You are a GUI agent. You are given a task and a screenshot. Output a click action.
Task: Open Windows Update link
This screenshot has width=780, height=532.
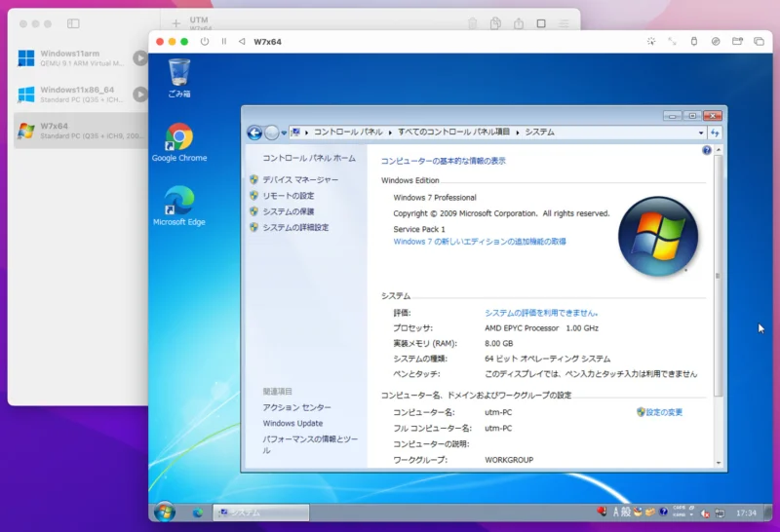pyautogui.click(x=292, y=423)
